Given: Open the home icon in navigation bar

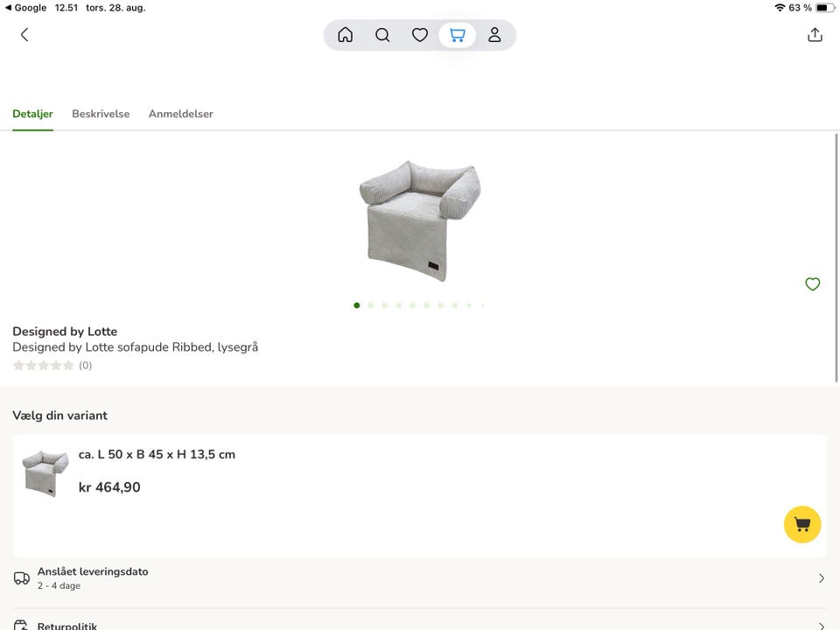Looking at the screenshot, I should tap(345, 35).
